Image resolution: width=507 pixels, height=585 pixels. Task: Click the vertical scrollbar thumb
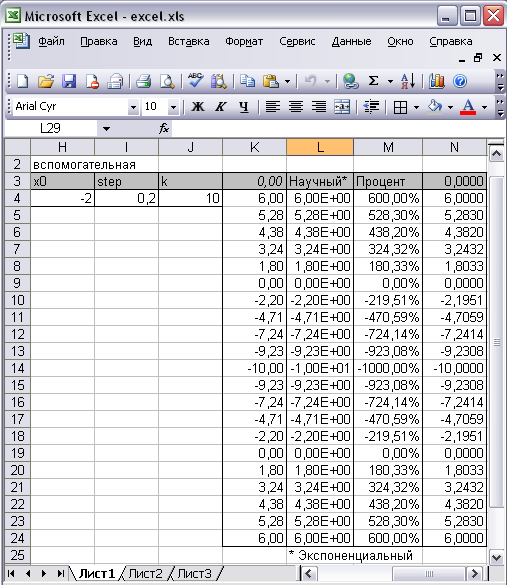(x=496, y=342)
